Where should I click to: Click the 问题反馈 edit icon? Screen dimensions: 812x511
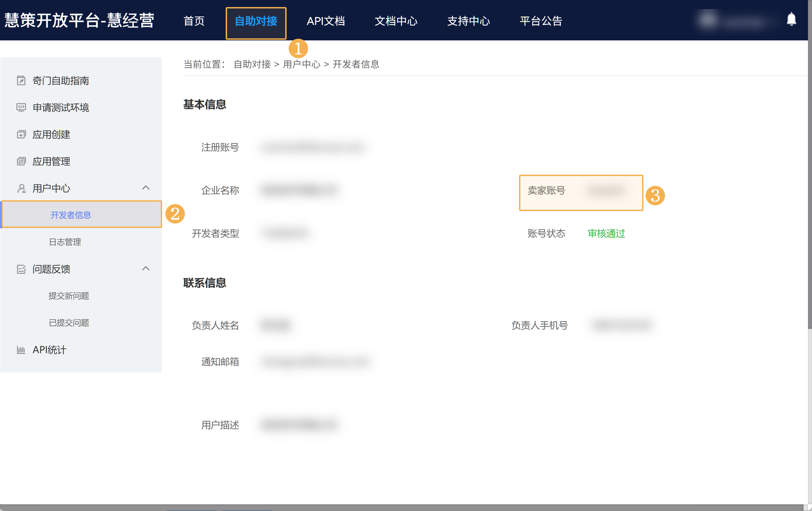point(21,269)
